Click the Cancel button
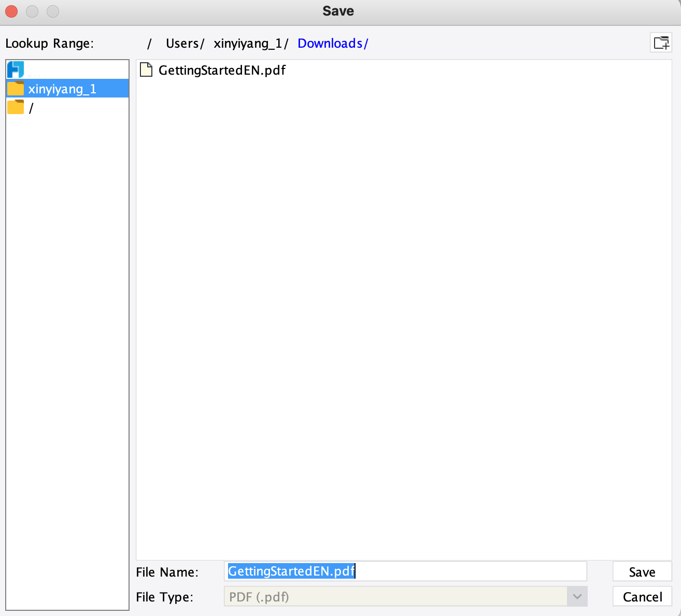This screenshot has width=681, height=616. 642,596
